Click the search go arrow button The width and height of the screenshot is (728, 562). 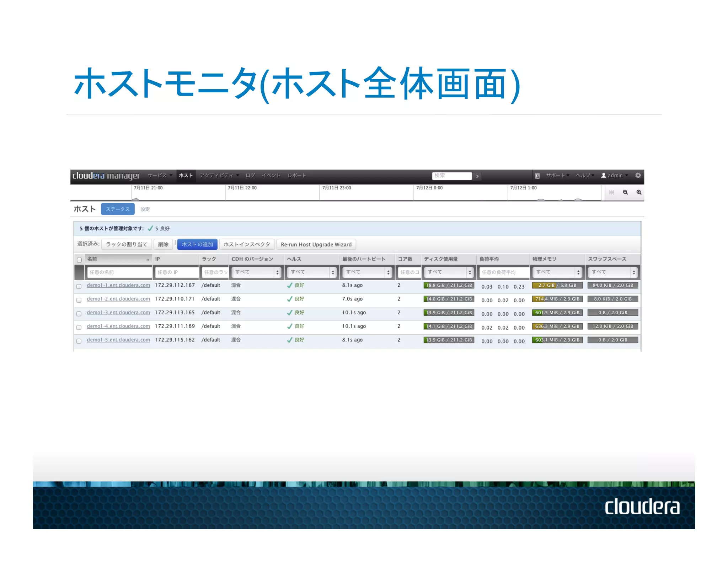point(477,176)
